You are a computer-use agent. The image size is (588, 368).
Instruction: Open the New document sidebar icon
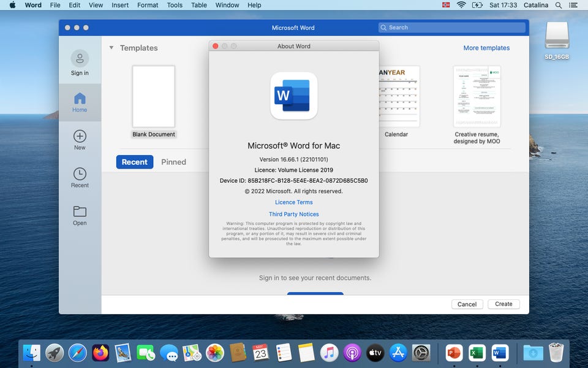pyautogui.click(x=80, y=136)
